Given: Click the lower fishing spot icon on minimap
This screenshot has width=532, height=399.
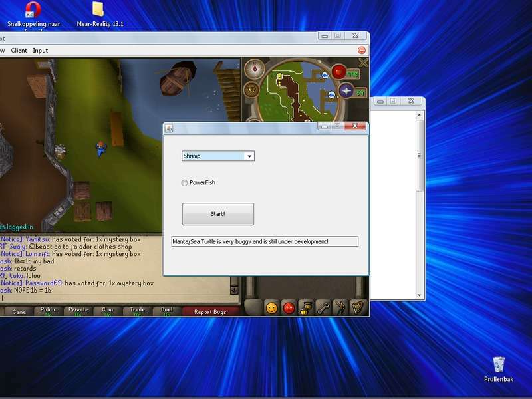Looking at the screenshot, I should point(331,95).
